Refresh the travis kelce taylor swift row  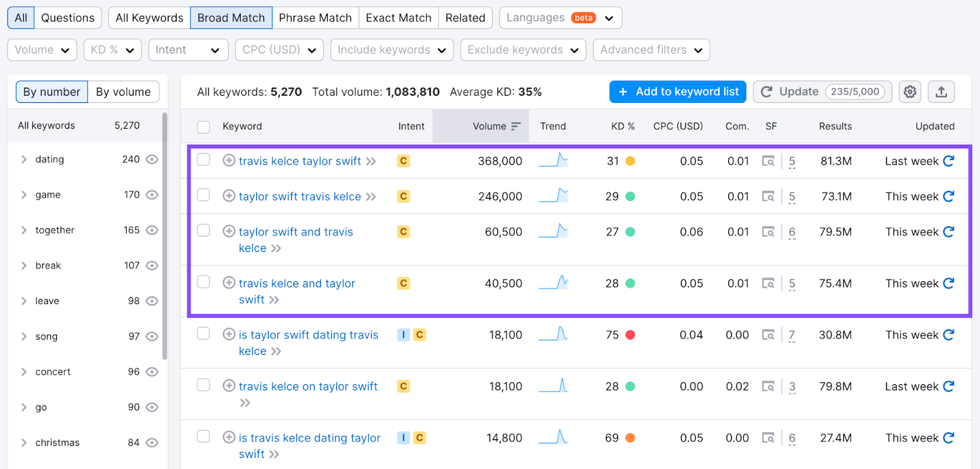pyautogui.click(x=949, y=161)
